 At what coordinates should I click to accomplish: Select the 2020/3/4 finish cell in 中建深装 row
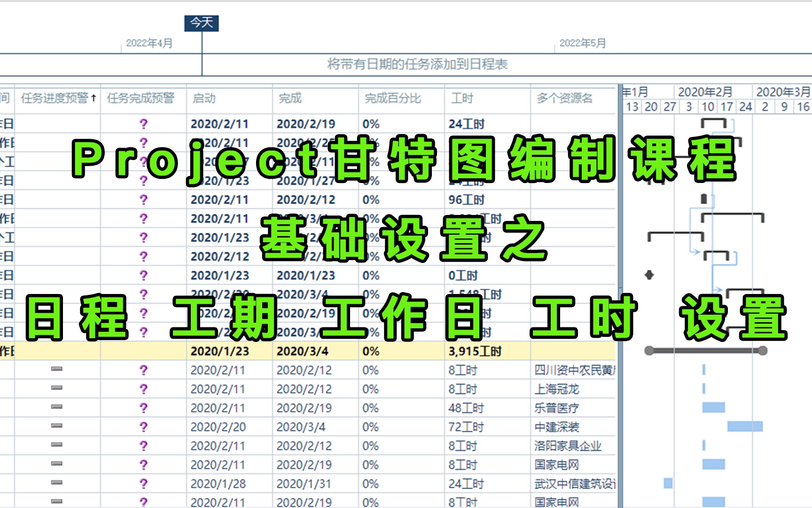pos(315,427)
